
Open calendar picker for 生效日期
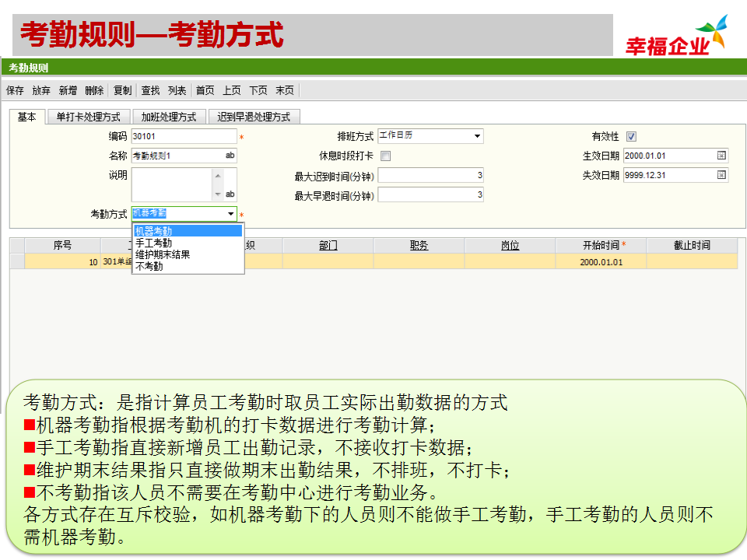721,156
